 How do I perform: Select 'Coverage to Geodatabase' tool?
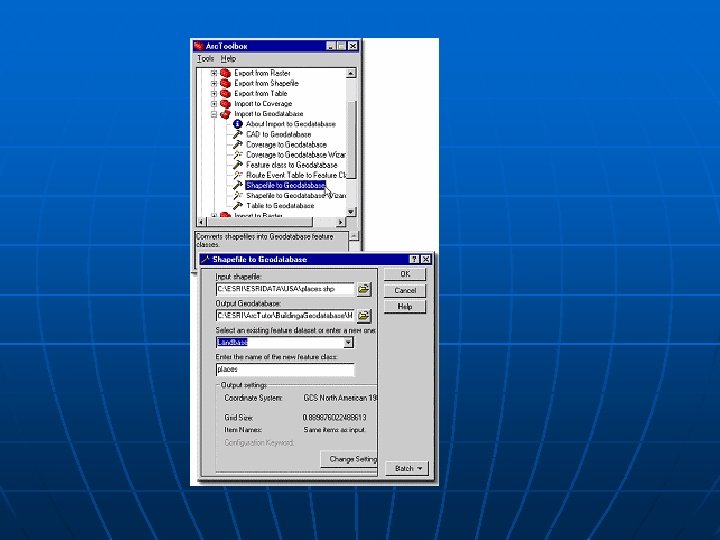point(287,144)
